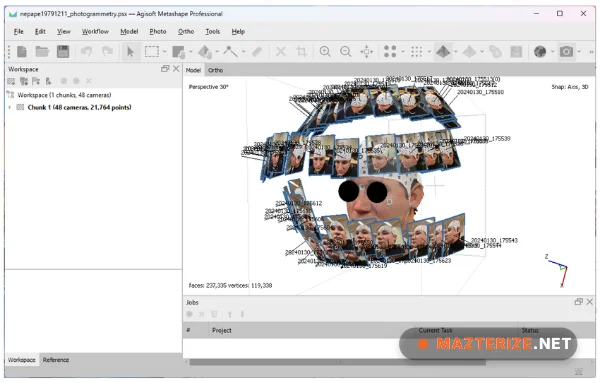Select the Ruler measurement tool
600x383 pixels.
click(257, 51)
